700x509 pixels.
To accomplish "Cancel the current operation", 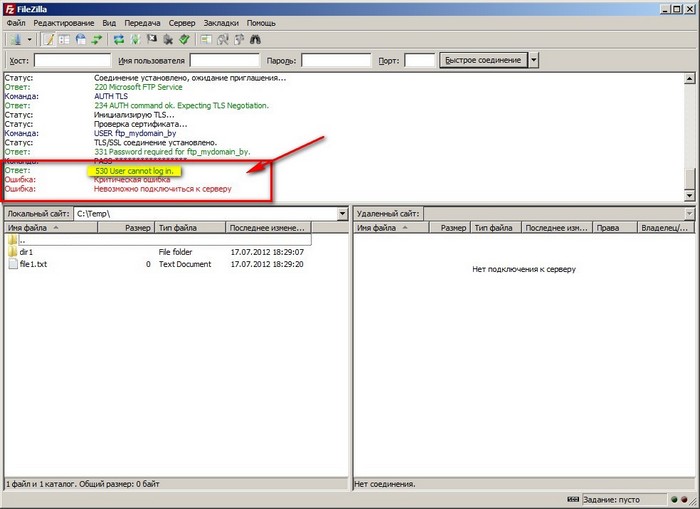I will coord(151,40).
